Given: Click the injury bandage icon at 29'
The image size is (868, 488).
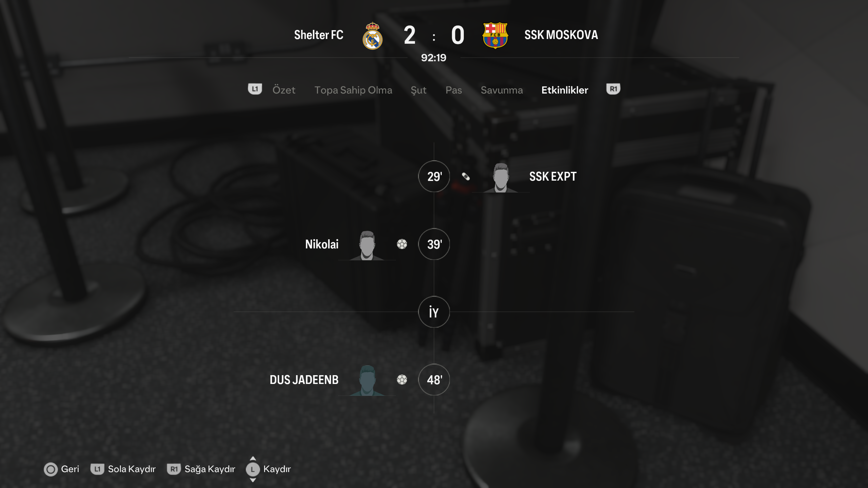Looking at the screenshot, I should [x=466, y=176].
